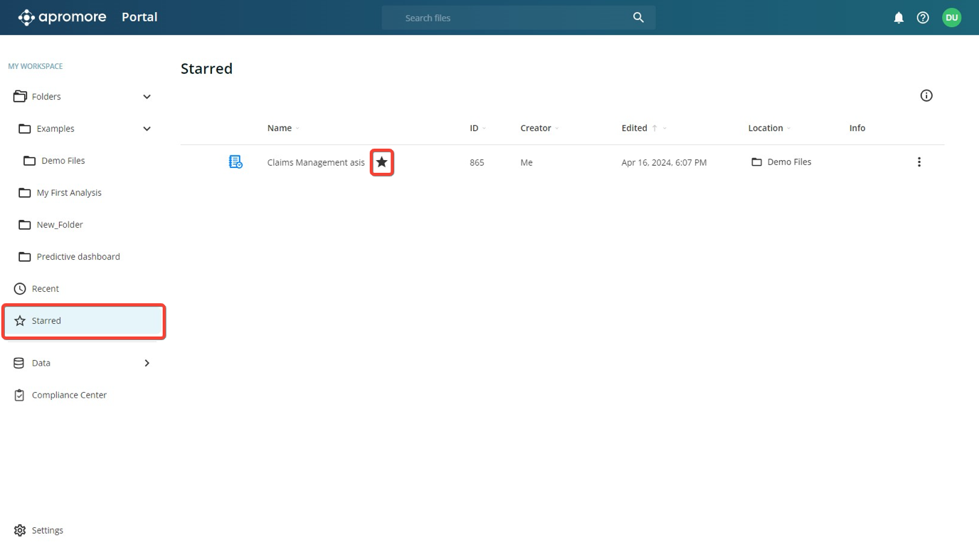979x560 pixels.
Task: Sort by the Edited column header
Action: pos(634,128)
